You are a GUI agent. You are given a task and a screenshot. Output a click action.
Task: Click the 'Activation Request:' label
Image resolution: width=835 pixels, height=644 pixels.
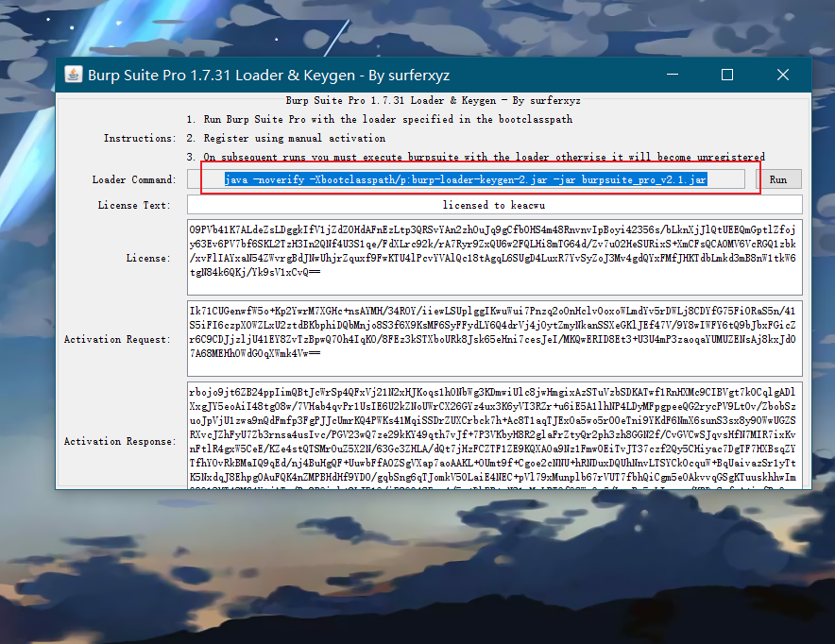tap(117, 340)
